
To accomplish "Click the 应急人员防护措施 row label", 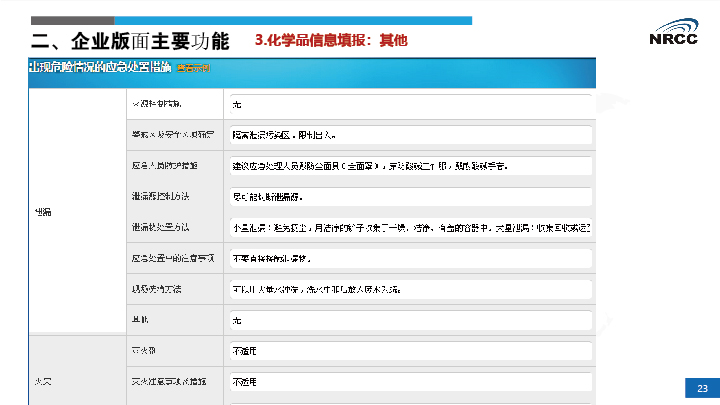I will click(x=164, y=164).
